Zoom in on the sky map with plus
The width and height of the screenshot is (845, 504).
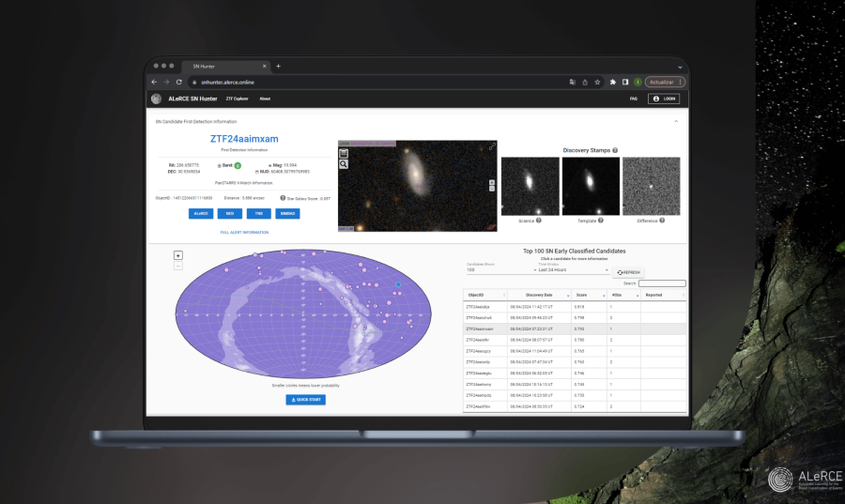coord(178,255)
